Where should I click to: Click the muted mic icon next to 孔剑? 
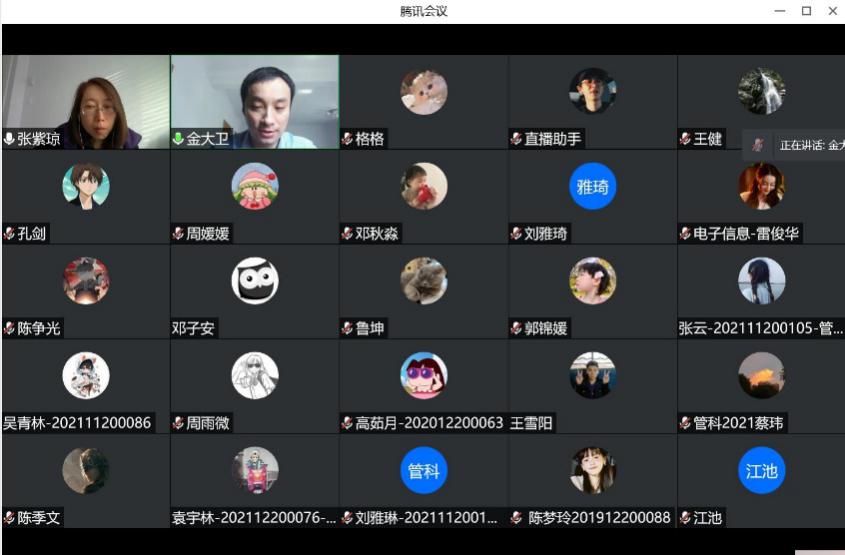[9, 234]
